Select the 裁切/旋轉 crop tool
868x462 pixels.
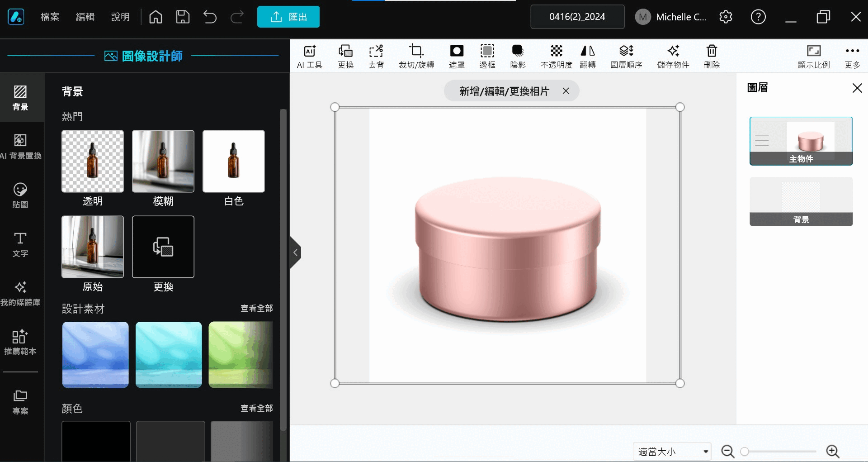coord(416,55)
